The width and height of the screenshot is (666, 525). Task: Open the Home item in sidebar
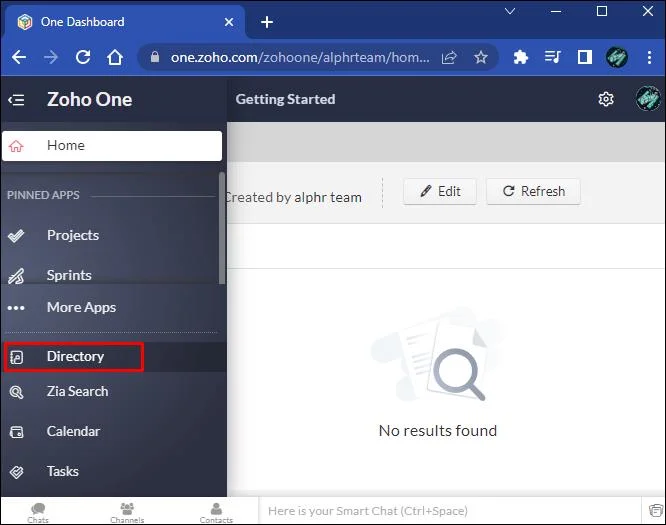[x=112, y=146]
